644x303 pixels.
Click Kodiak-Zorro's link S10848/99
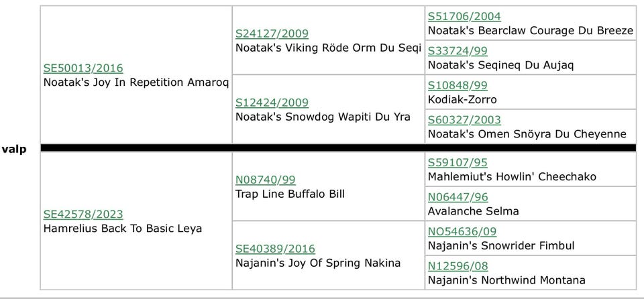458,85
